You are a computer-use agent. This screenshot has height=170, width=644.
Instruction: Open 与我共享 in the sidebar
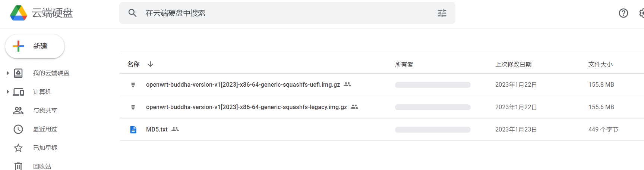point(45,111)
